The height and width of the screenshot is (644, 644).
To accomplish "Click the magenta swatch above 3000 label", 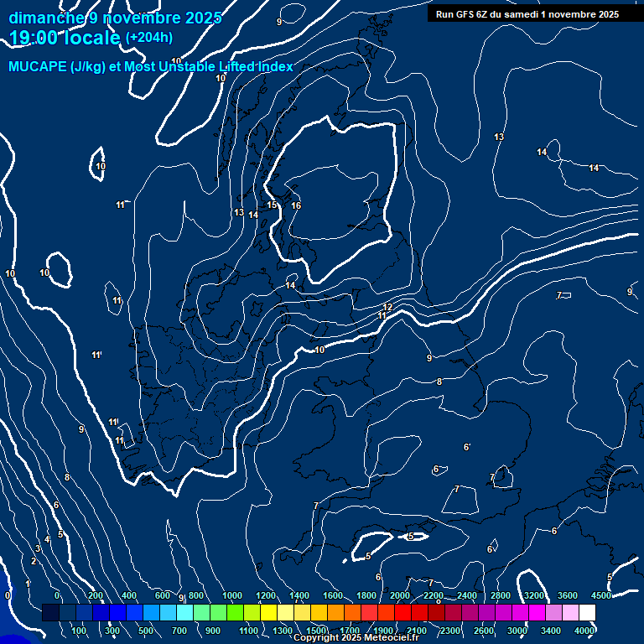I will click(520, 613).
